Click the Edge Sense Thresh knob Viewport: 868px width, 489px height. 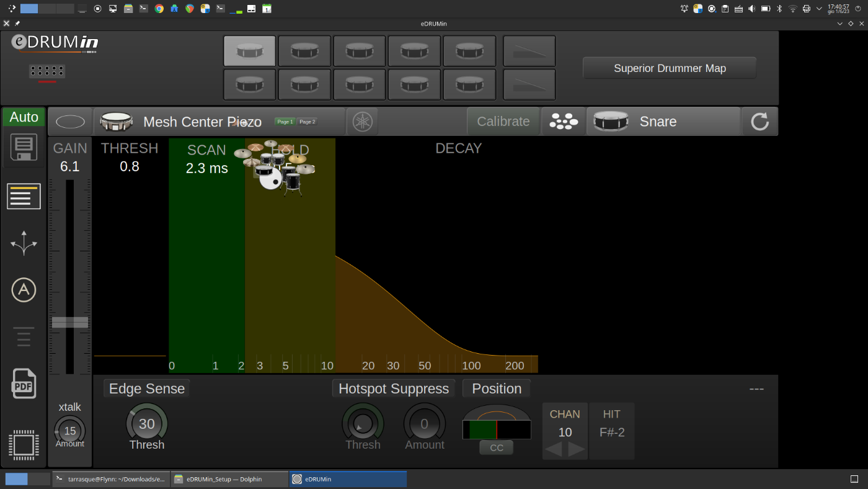(x=147, y=424)
